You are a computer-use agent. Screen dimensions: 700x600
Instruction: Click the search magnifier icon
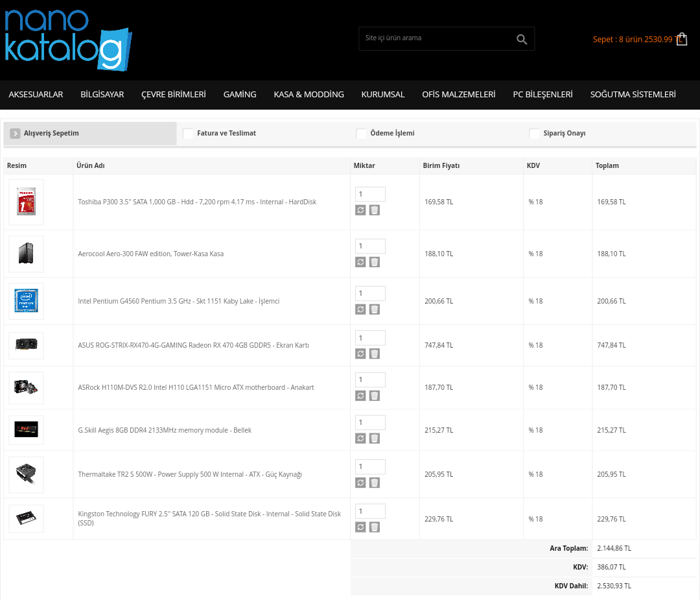521,40
